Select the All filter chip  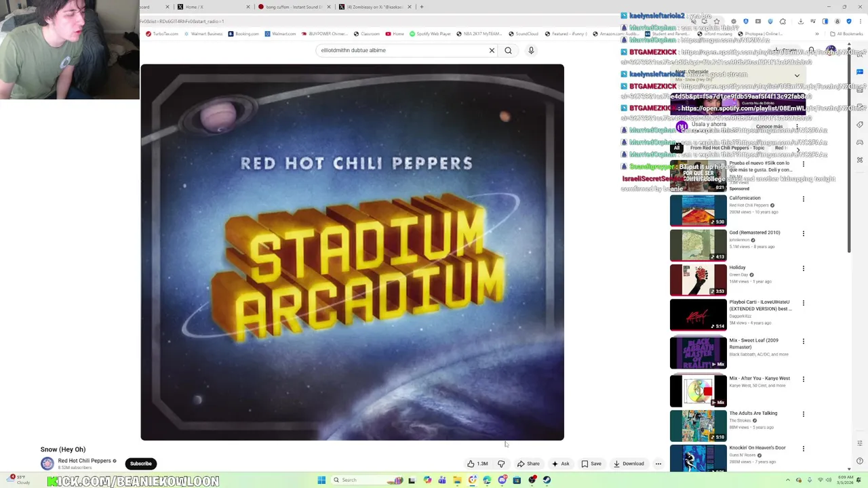[x=677, y=148]
